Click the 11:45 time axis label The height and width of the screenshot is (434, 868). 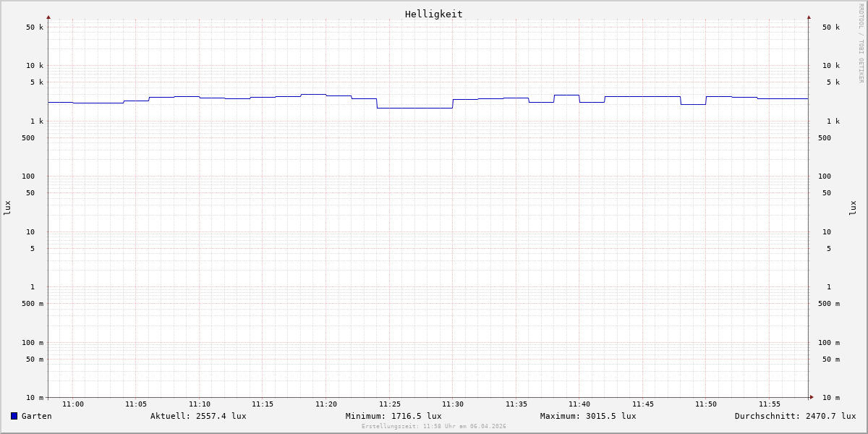pyautogui.click(x=643, y=404)
